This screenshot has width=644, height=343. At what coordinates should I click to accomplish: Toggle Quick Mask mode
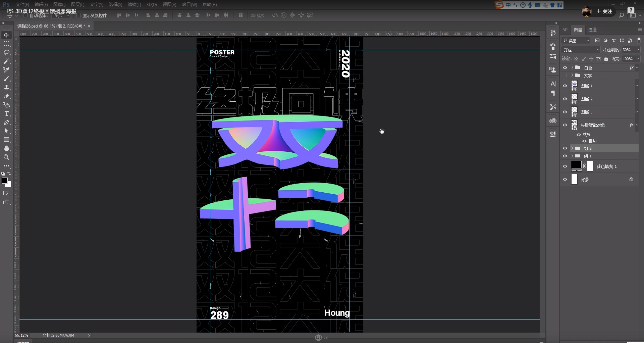point(6,193)
